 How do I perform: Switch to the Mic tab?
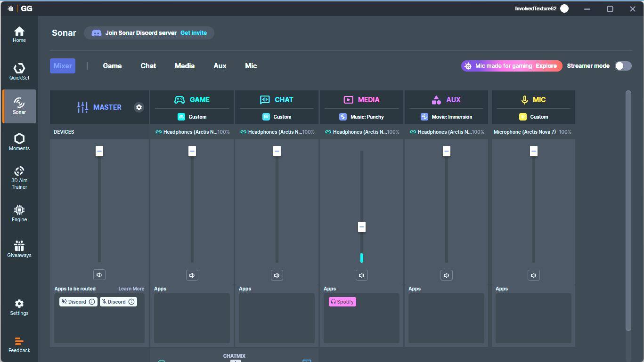coord(251,66)
